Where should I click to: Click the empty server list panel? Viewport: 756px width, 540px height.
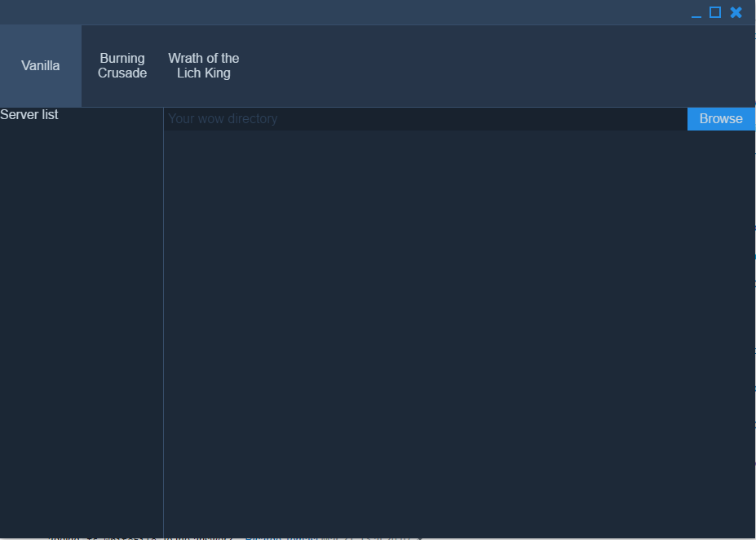click(x=82, y=326)
